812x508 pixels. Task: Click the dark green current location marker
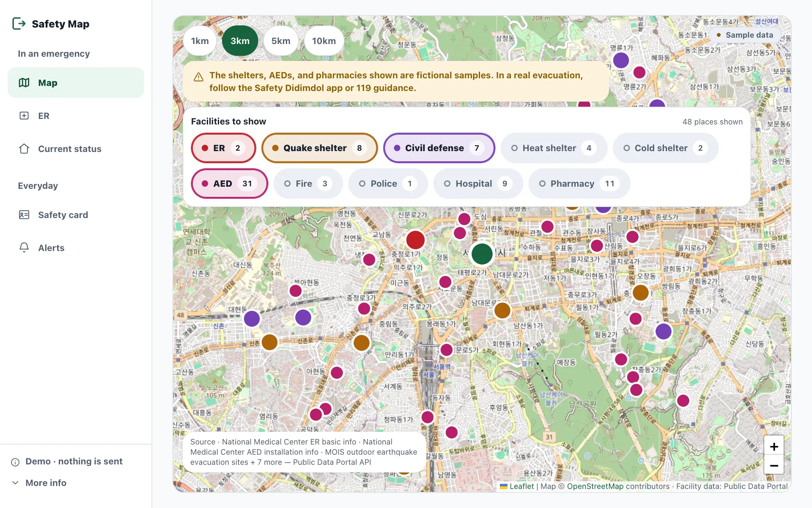pos(482,254)
